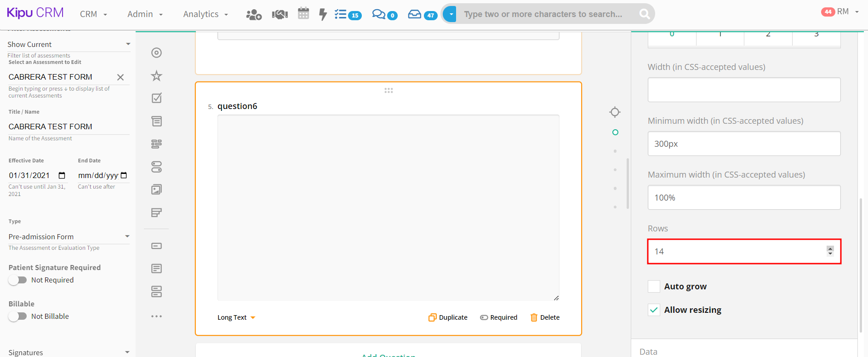This screenshot has height=357, width=868.
Task: Open the Long Text question type dropdown
Action: (236, 317)
